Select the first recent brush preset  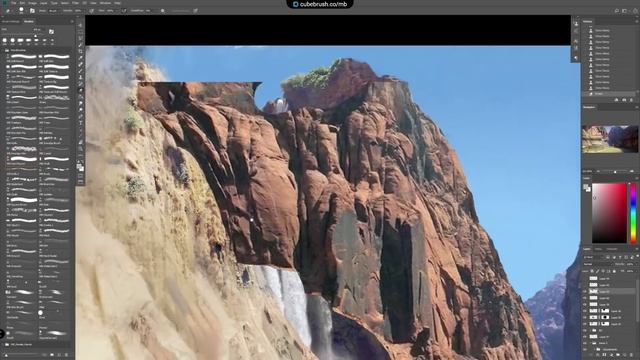click(4, 40)
